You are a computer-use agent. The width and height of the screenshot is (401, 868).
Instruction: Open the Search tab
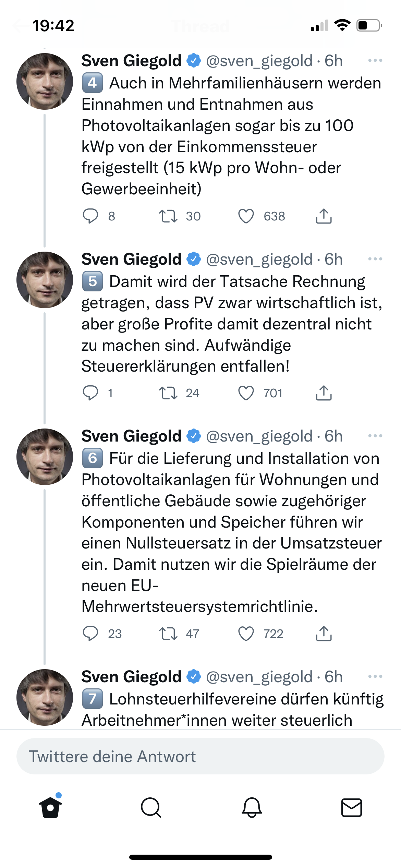pyautogui.click(x=151, y=808)
